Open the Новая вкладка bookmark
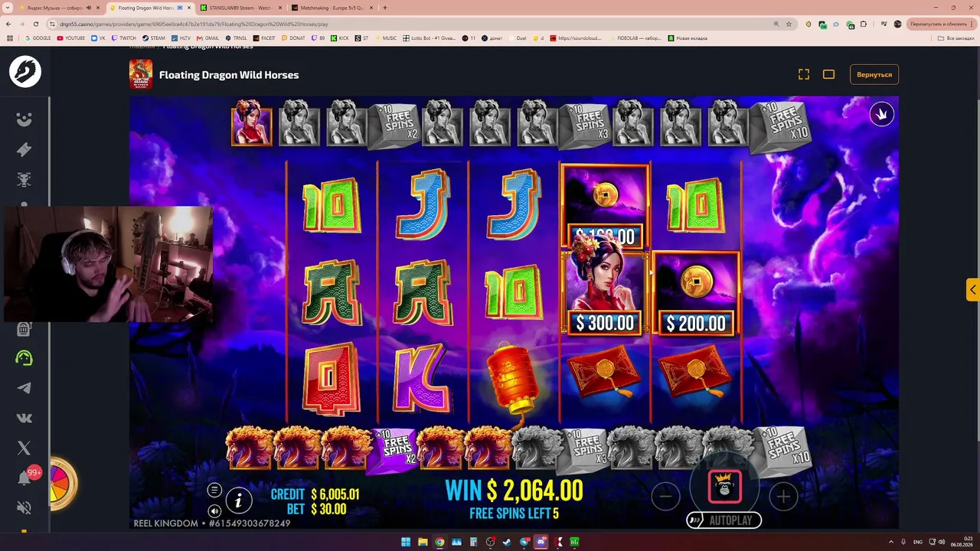This screenshot has height=551, width=980. pos(687,38)
